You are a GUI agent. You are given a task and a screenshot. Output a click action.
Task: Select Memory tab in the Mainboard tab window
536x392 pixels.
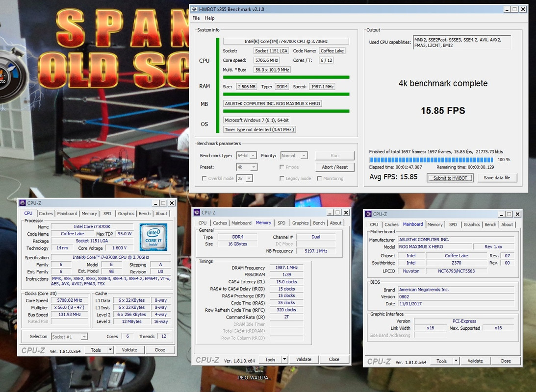click(435, 225)
